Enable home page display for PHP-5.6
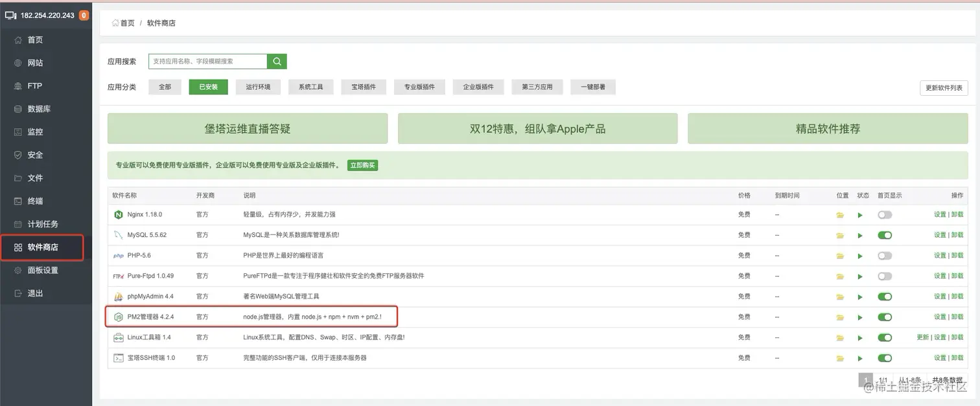 pyautogui.click(x=885, y=256)
